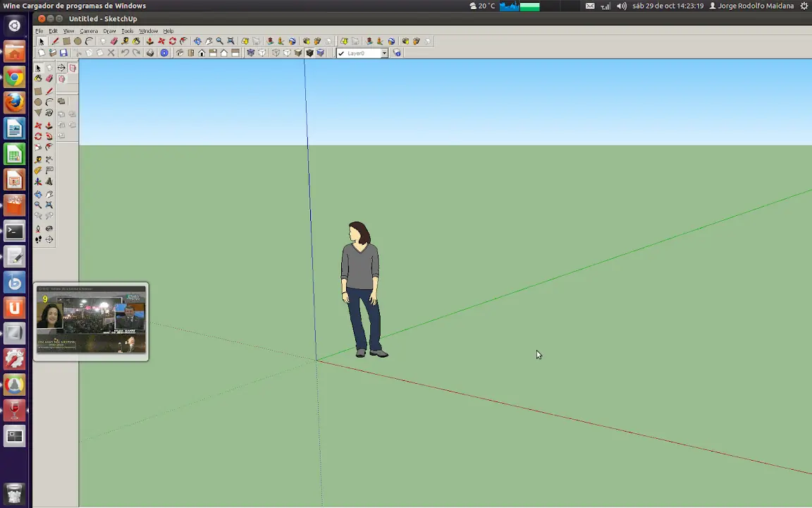
Task: Click the Position Camera tool
Action: click(x=38, y=229)
